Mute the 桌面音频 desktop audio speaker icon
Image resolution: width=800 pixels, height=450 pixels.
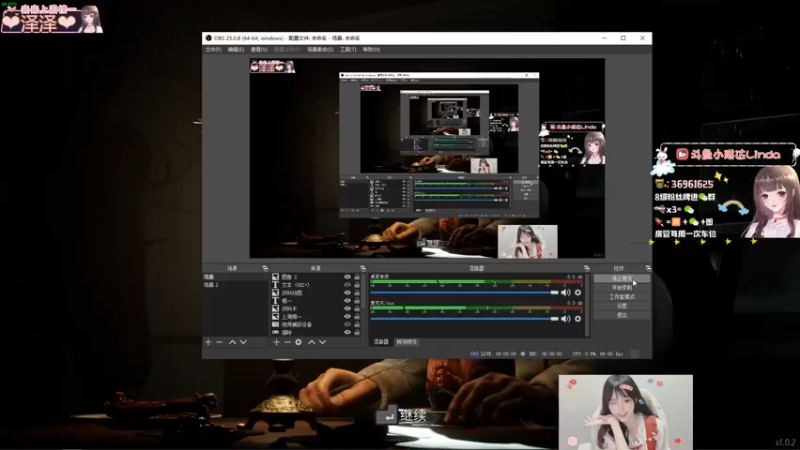click(565, 292)
